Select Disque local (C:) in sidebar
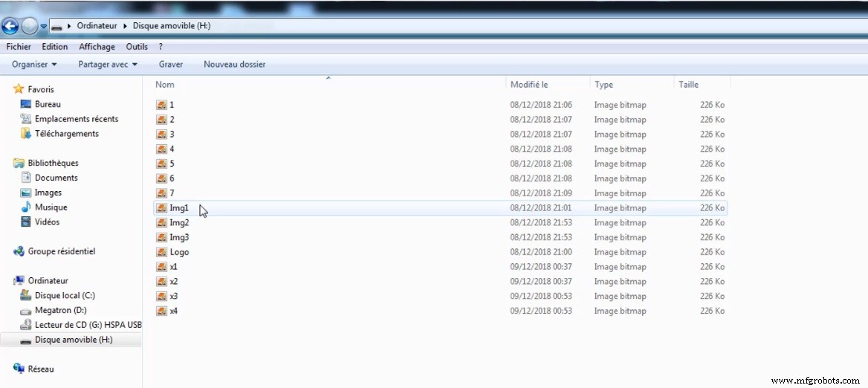This screenshot has height=388, width=868. pyautogui.click(x=64, y=296)
